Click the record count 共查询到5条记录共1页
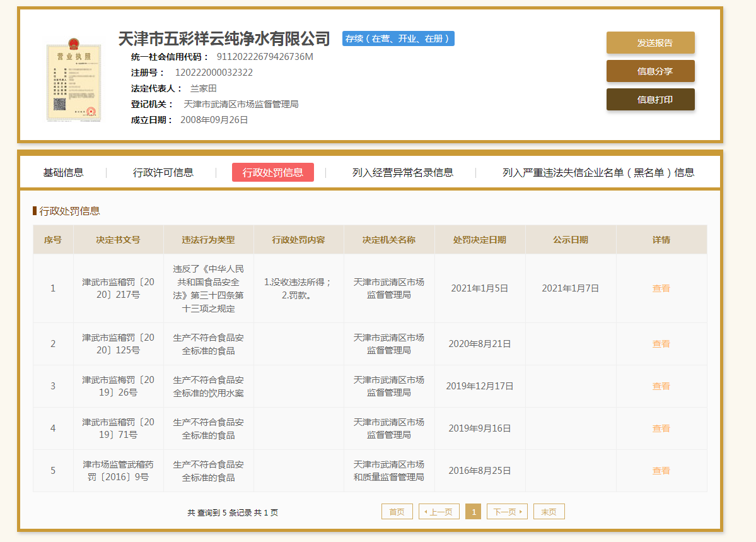Screen dimensions: 756x542 point(233,512)
